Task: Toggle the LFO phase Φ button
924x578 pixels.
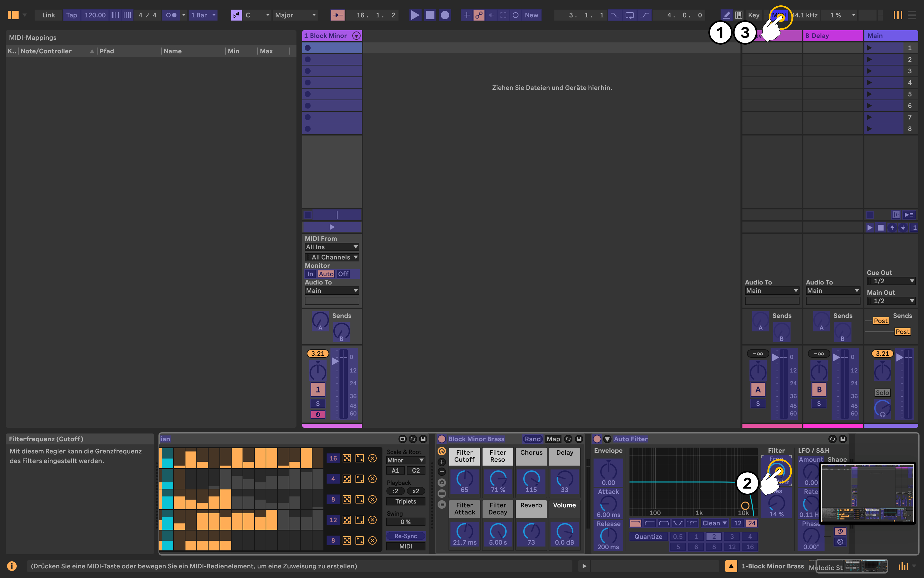Action: coord(840,531)
